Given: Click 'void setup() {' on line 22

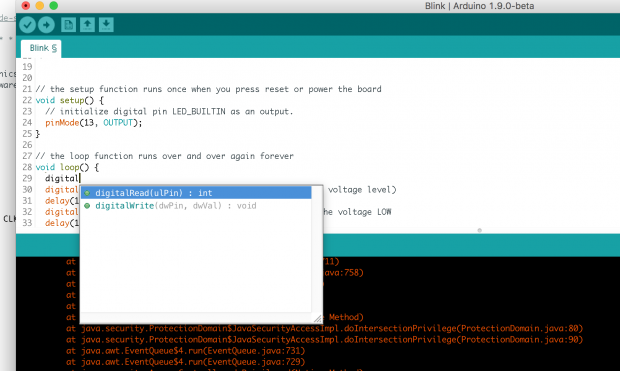Looking at the screenshot, I should 70,100.
